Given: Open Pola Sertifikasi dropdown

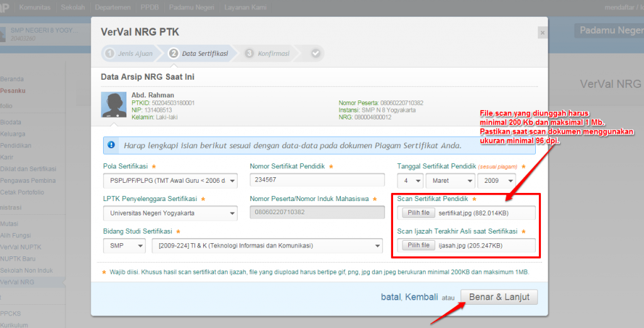Looking at the screenshot, I should pyautogui.click(x=170, y=181).
